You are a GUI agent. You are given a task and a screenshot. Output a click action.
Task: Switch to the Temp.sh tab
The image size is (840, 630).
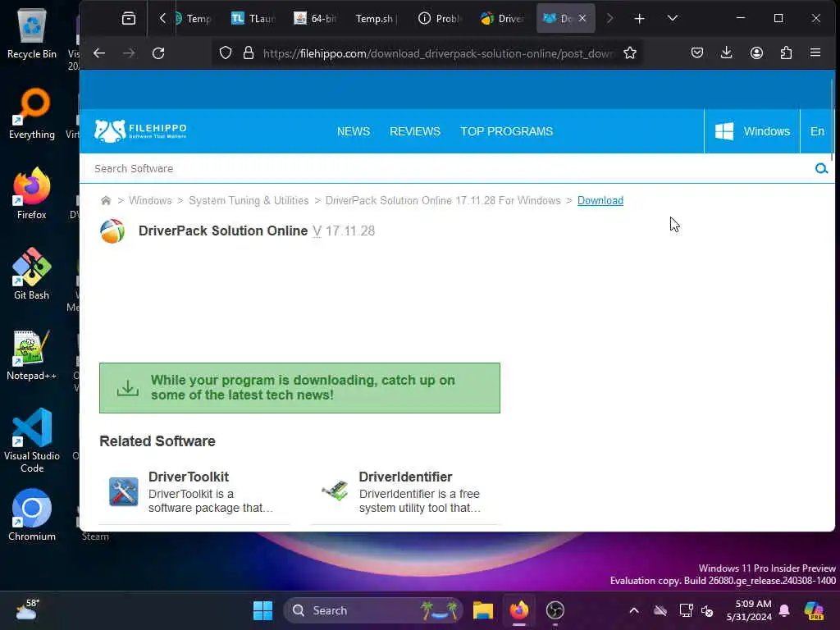pyautogui.click(x=376, y=19)
